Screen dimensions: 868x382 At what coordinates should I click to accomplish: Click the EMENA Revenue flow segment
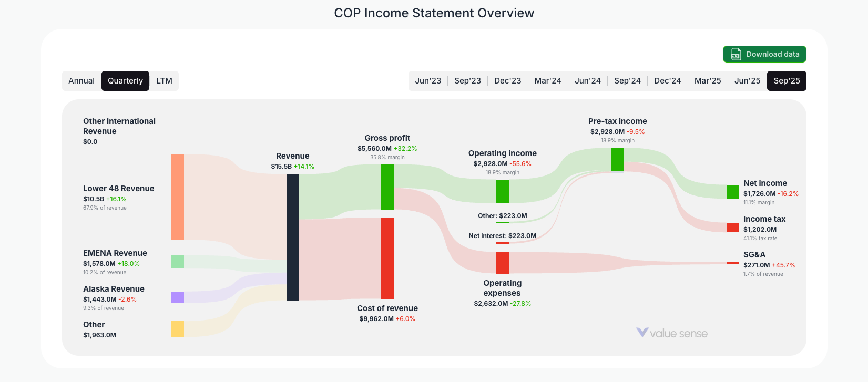(x=177, y=262)
